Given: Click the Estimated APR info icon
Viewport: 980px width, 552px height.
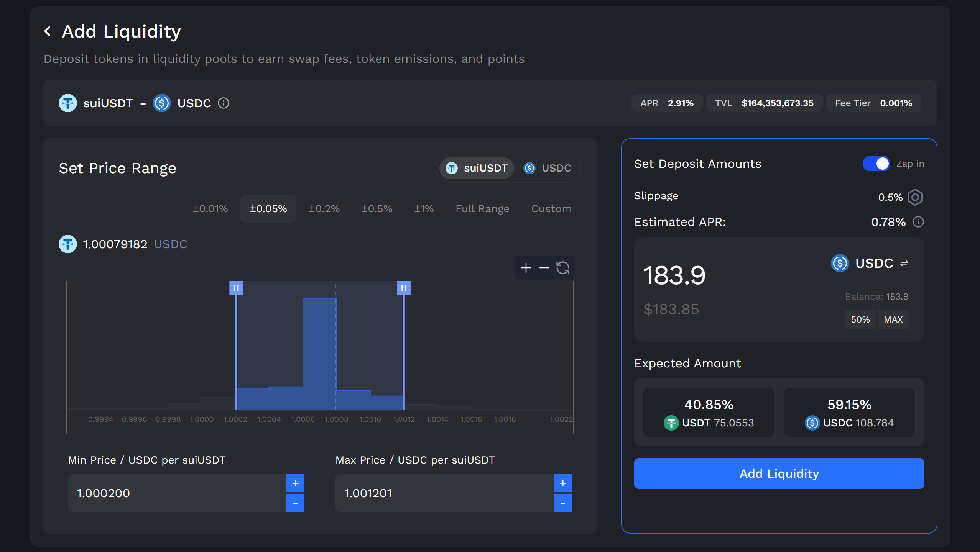Looking at the screenshot, I should 918,222.
